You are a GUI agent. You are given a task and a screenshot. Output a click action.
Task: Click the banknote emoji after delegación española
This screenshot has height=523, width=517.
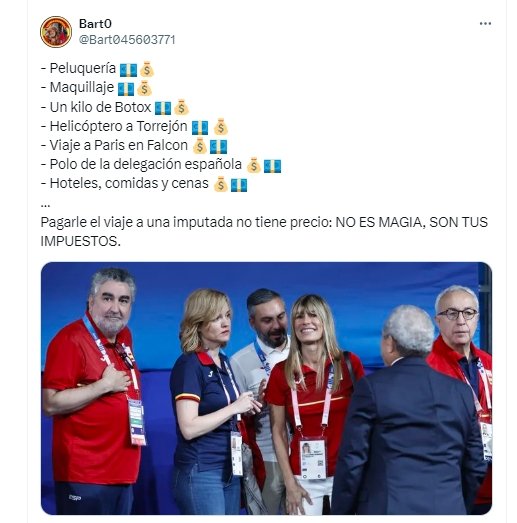coord(272,166)
